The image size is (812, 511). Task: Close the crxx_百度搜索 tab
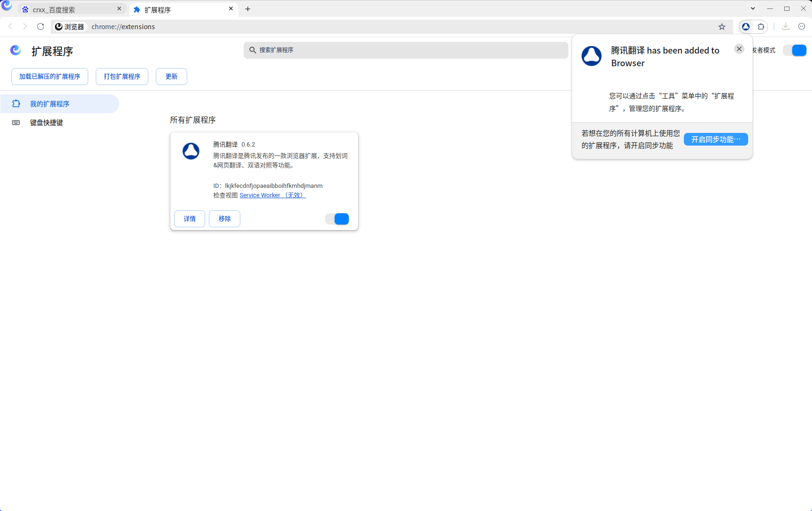[119, 9]
